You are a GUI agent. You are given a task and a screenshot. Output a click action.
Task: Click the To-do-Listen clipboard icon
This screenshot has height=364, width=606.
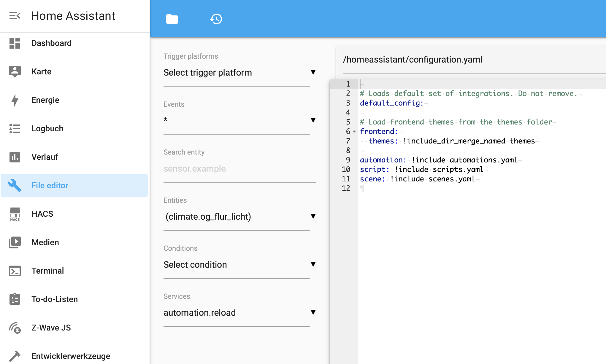point(15,299)
